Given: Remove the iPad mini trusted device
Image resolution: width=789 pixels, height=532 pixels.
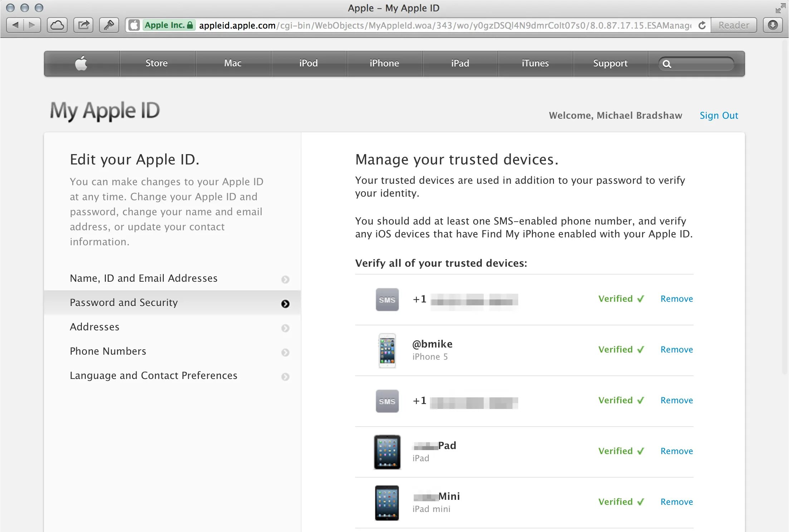Looking at the screenshot, I should click(x=677, y=502).
